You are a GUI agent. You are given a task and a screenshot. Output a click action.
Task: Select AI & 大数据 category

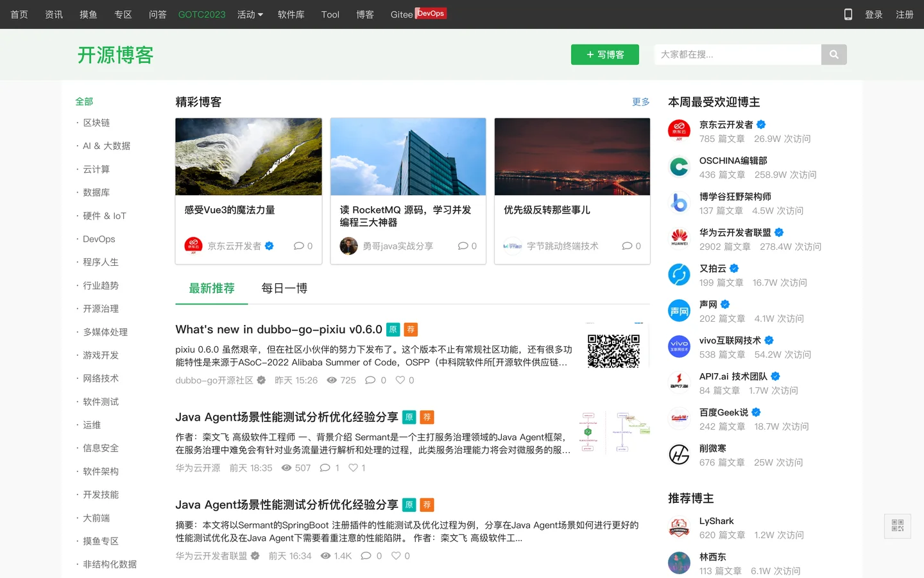(x=107, y=146)
